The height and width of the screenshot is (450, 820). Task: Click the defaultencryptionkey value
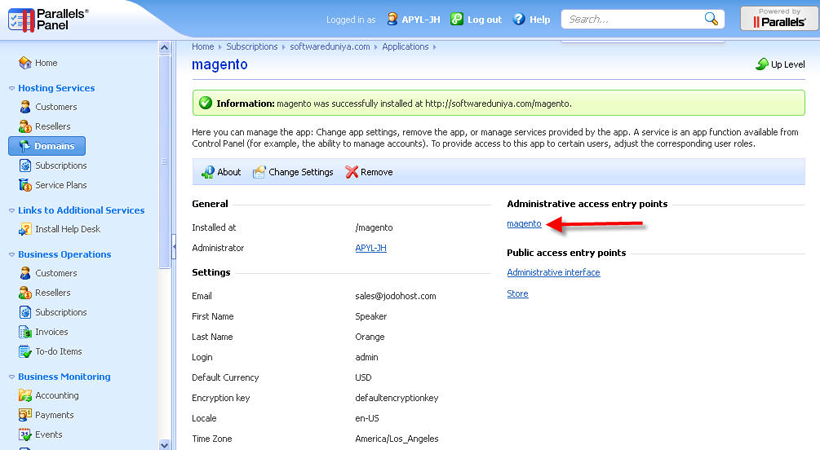pos(396,398)
